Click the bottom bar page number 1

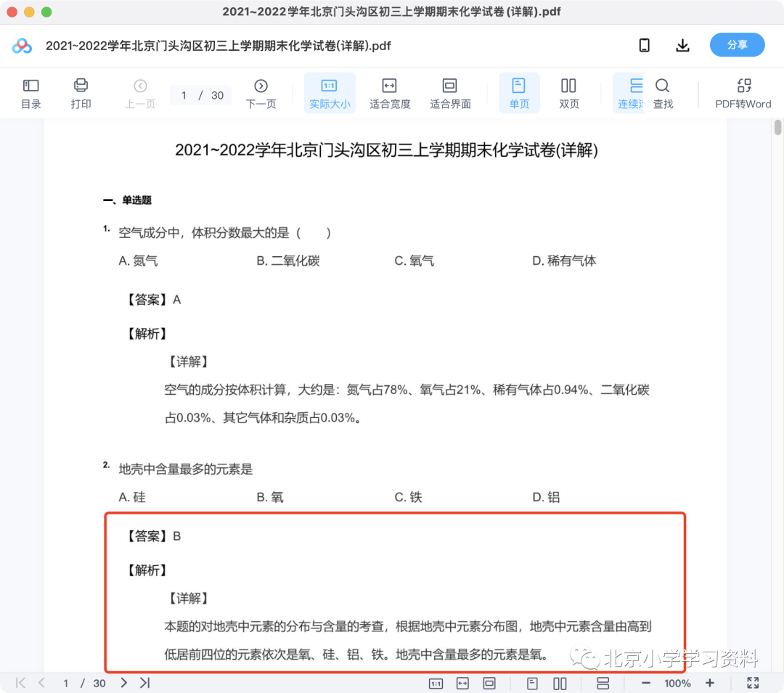[x=65, y=683]
